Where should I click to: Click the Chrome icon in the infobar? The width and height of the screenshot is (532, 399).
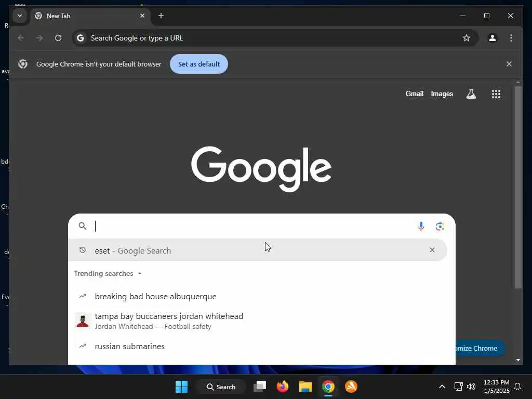(23, 64)
